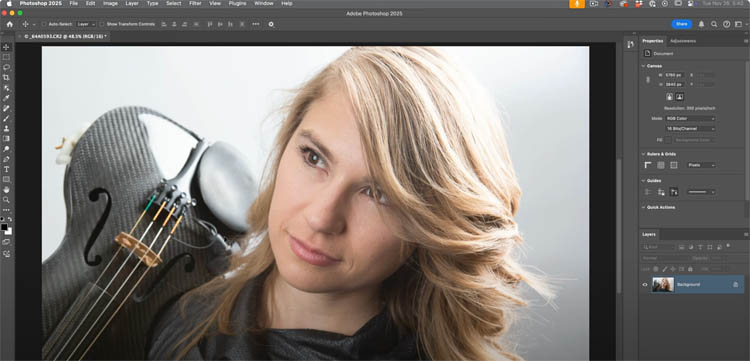
Task: Open the Image menu
Action: 110,3
